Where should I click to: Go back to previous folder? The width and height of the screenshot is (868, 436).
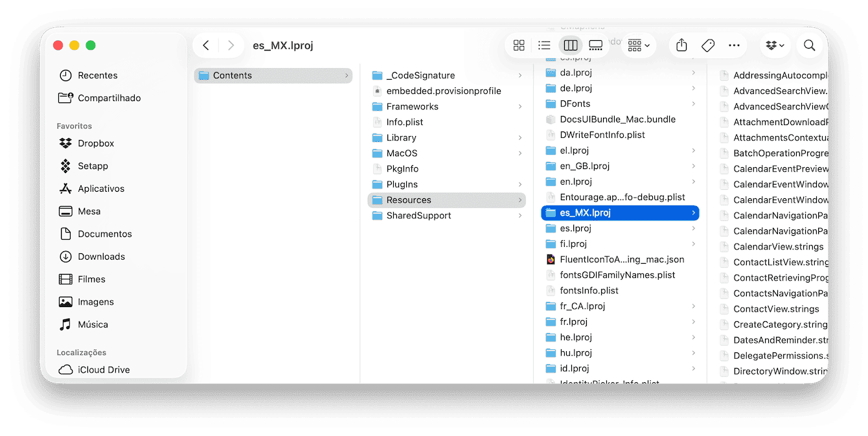(206, 45)
